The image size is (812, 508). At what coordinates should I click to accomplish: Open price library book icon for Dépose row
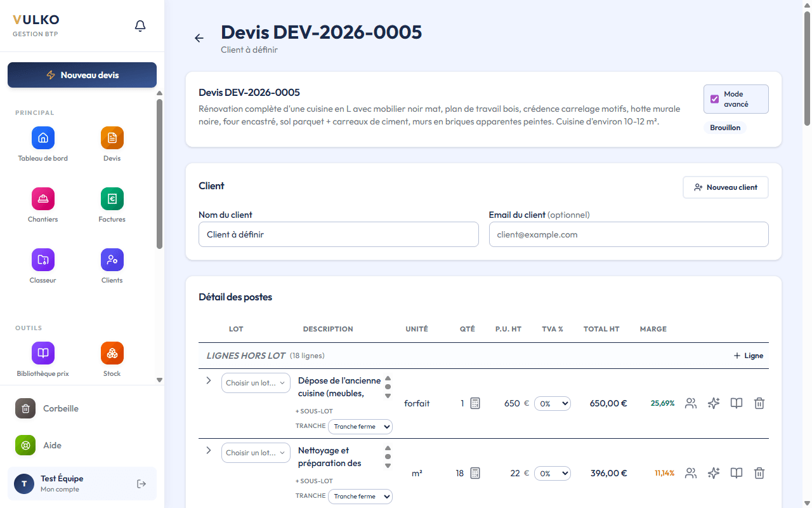pyautogui.click(x=737, y=403)
